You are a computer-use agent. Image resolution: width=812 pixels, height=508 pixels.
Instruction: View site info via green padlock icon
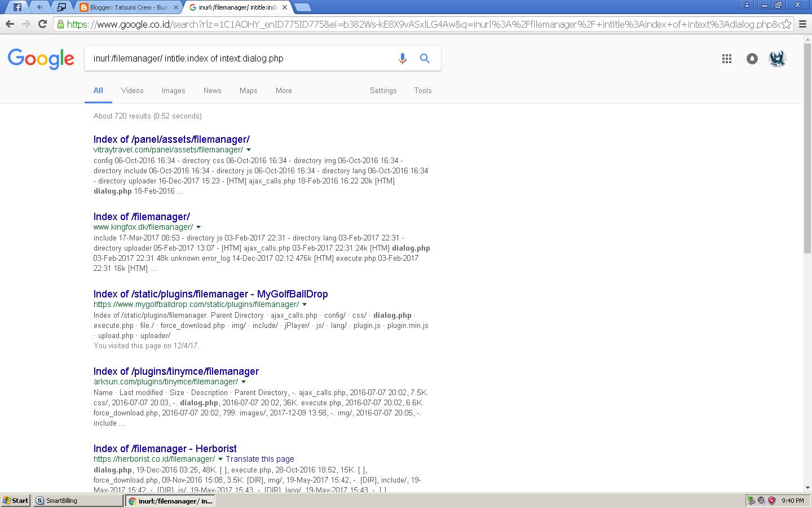(60, 24)
